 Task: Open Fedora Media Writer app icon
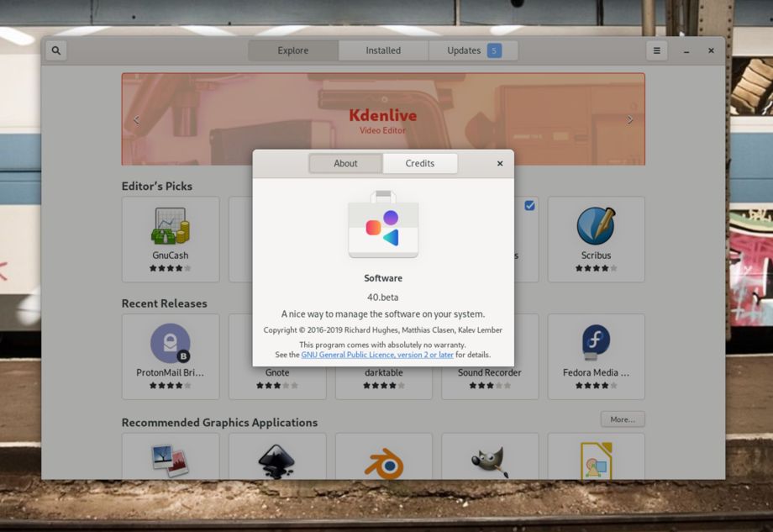[596, 342]
